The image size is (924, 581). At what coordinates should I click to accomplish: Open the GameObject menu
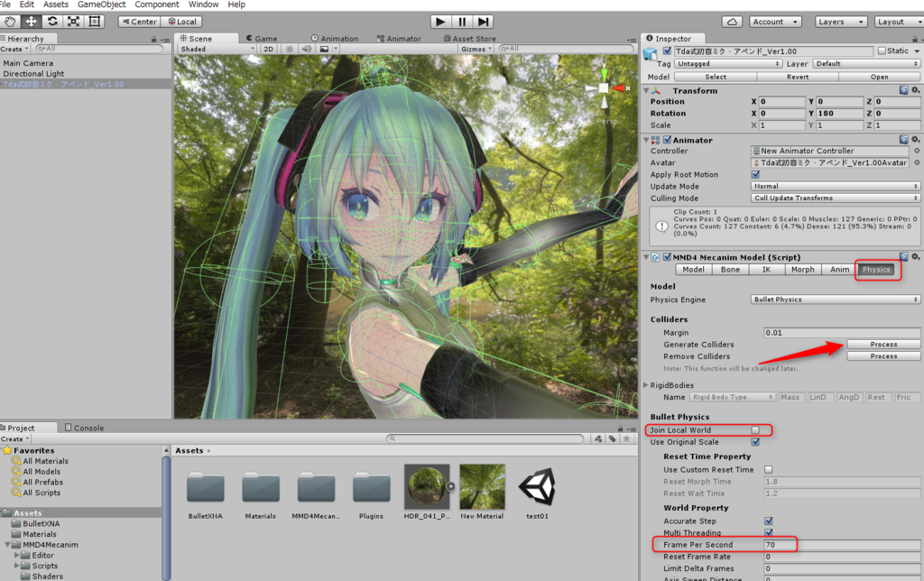pyautogui.click(x=101, y=5)
